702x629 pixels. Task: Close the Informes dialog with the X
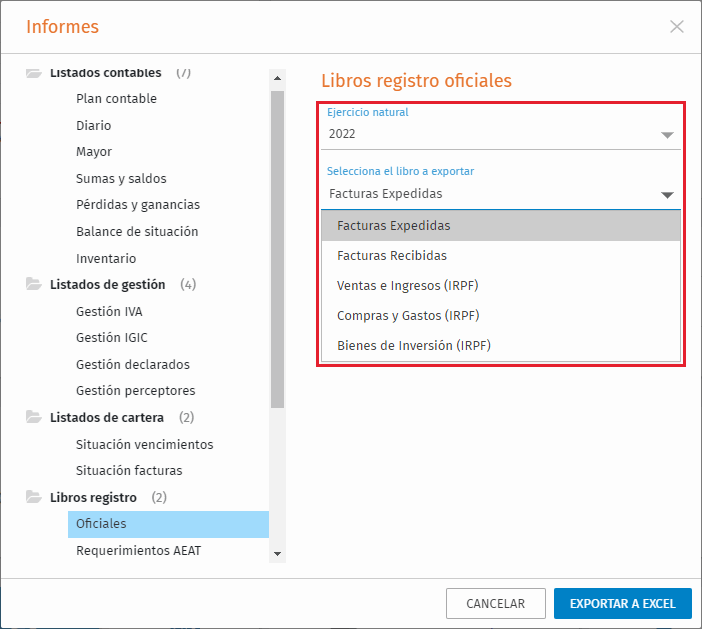click(x=676, y=26)
